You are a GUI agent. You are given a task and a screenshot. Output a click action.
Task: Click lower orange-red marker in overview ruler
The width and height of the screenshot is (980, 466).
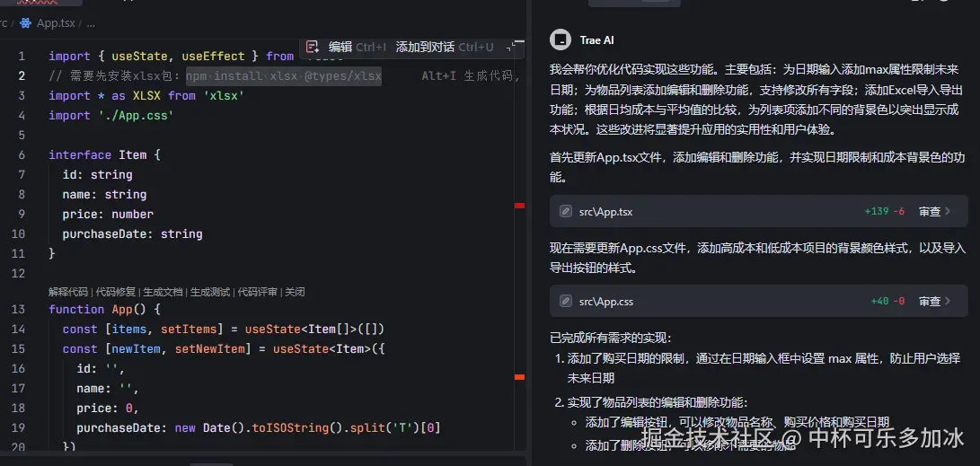(x=519, y=377)
